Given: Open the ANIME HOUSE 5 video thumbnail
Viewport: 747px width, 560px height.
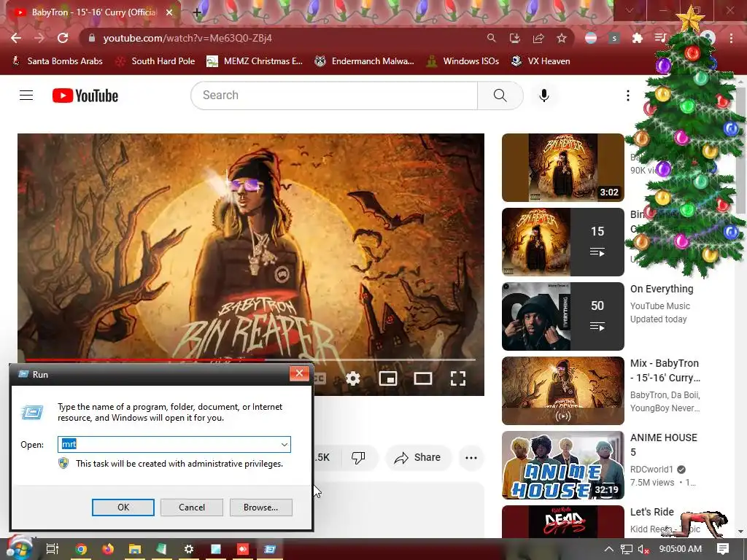Looking at the screenshot, I should point(562,465).
